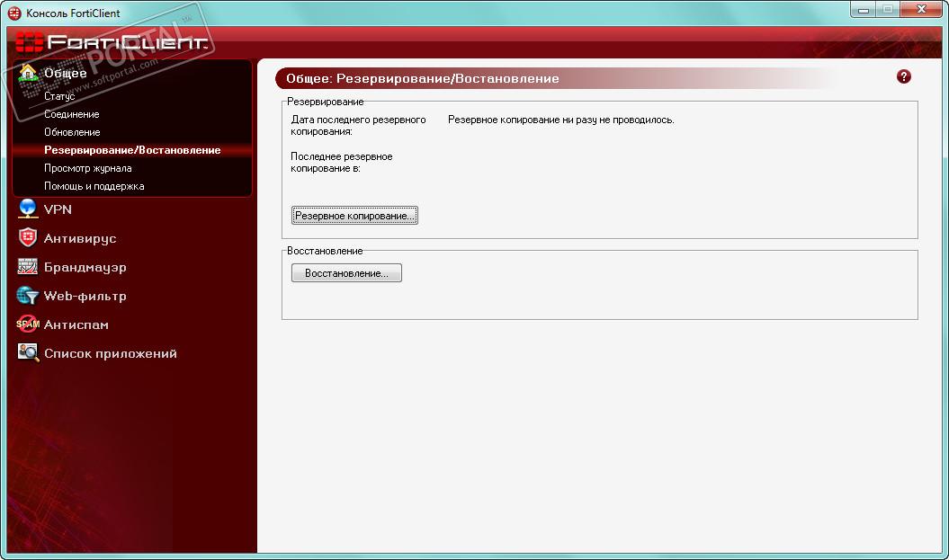Click the 'Дата последнего резервного копирования:' label

pos(358,125)
